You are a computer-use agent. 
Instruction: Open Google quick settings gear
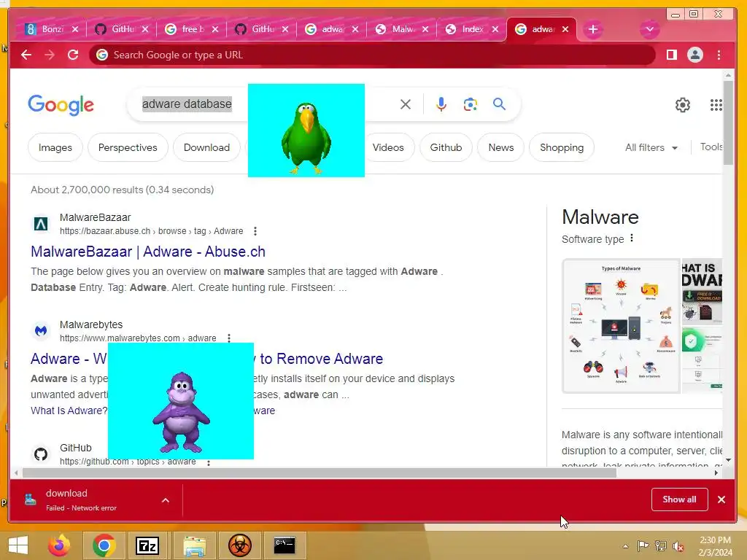tap(683, 105)
